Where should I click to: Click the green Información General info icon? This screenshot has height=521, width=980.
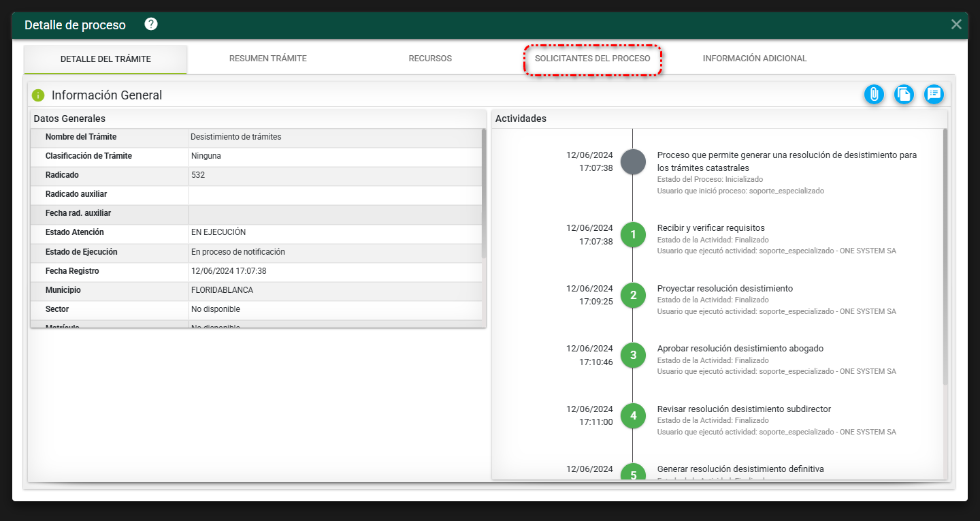point(38,95)
